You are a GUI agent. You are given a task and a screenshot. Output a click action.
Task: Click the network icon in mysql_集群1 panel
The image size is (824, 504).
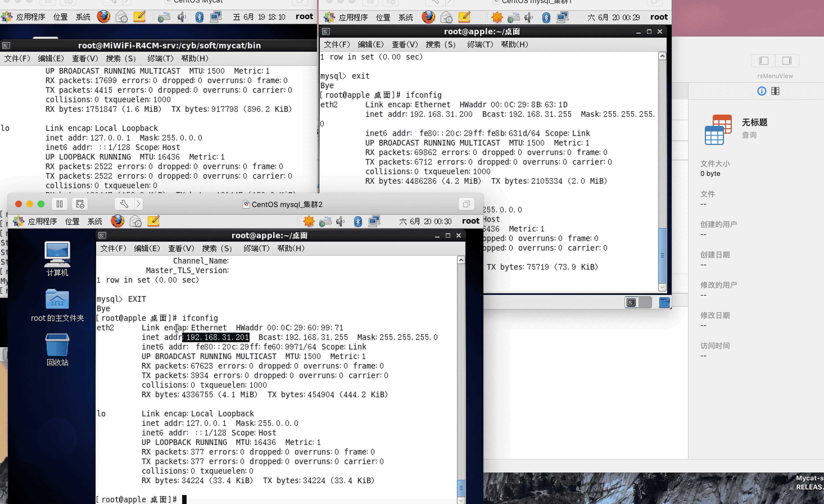pyautogui.click(x=562, y=17)
